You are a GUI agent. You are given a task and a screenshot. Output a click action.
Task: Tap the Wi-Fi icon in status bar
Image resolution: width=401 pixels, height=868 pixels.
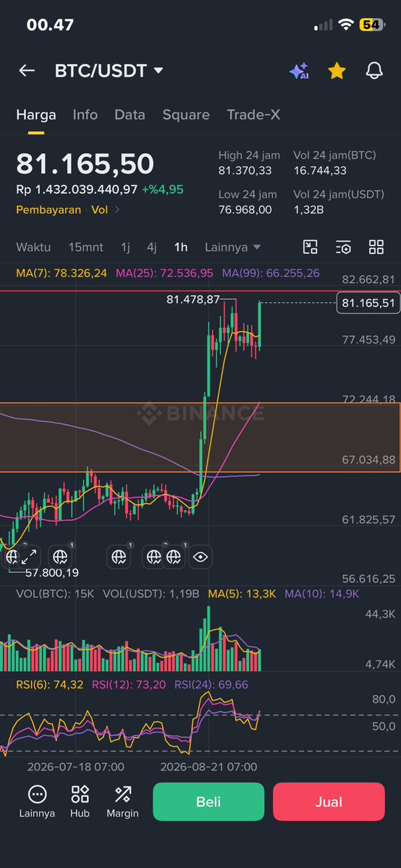pyautogui.click(x=346, y=25)
